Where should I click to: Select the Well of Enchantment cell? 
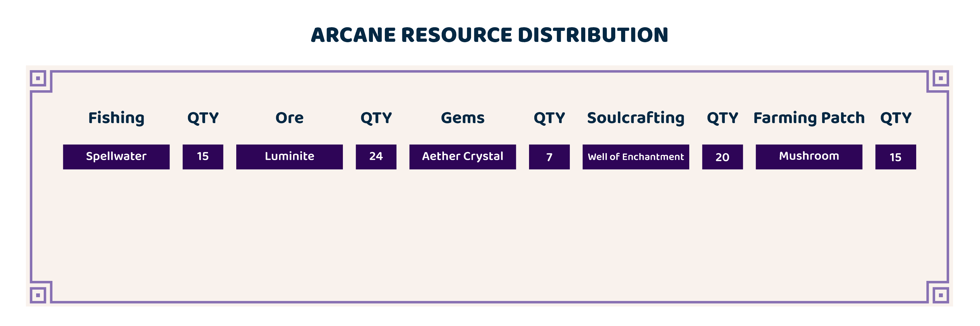click(x=636, y=157)
